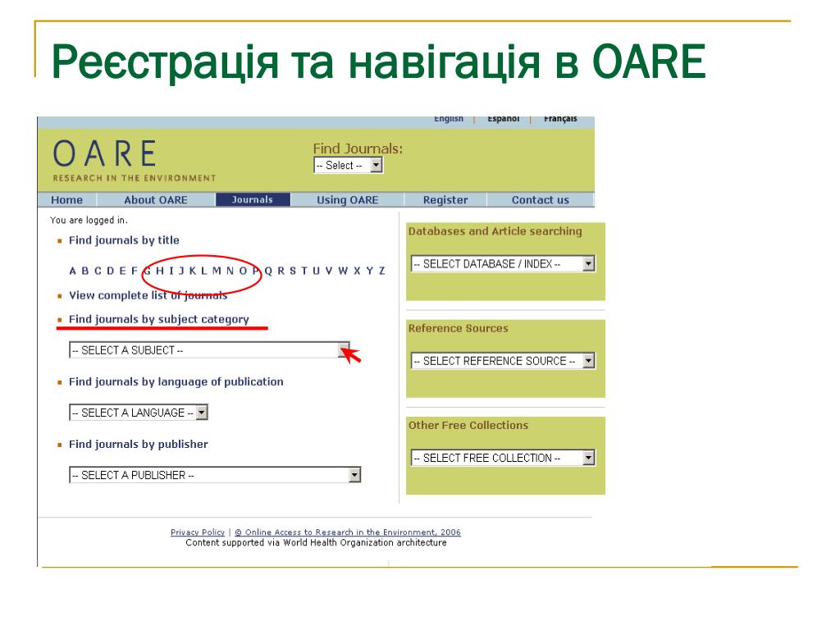Browse journals starting with letter N

click(230, 271)
